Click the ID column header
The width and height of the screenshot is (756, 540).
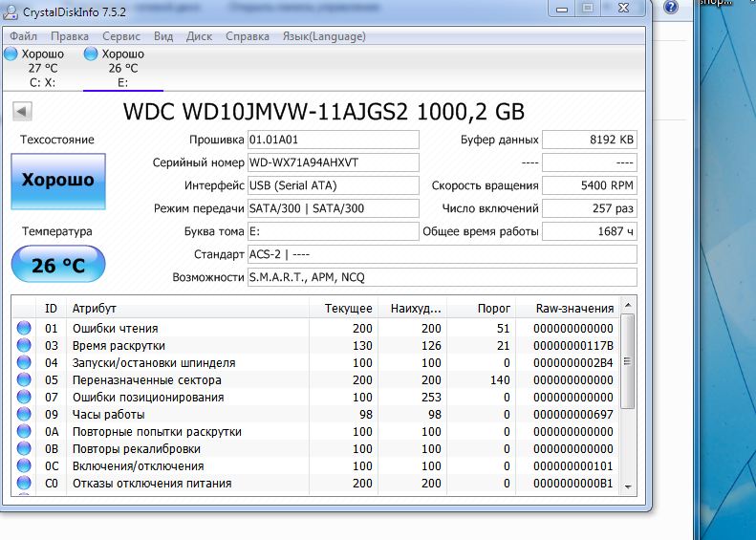point(51,308)
